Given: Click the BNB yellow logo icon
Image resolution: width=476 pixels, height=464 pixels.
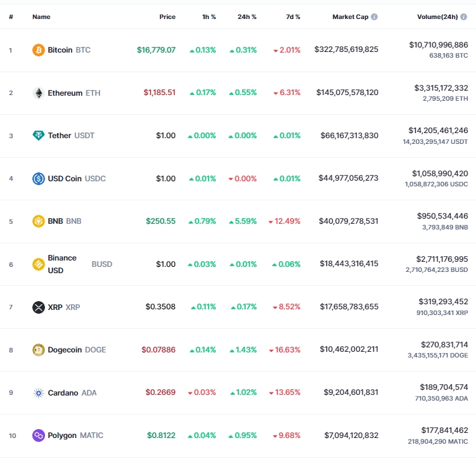Looking at the screenshot, I should (39, 221).
